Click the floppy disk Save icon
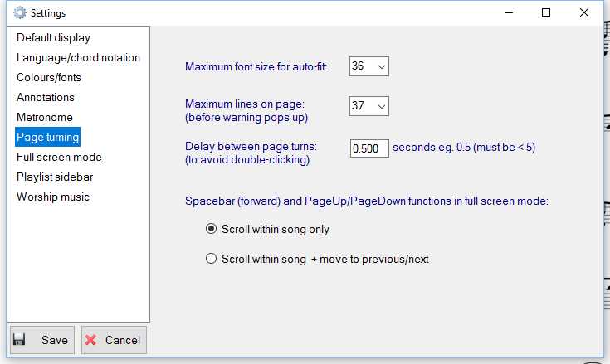 tap(19, 339)
